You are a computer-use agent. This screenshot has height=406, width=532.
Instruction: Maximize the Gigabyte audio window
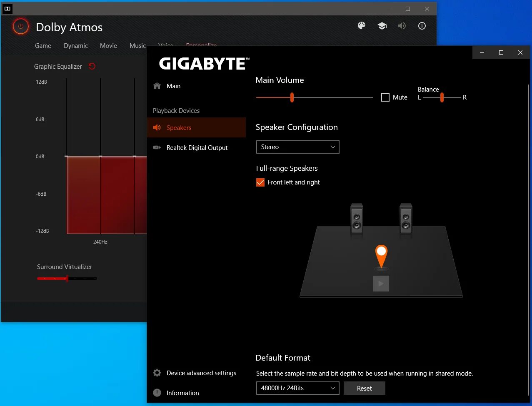coord(501,52)
